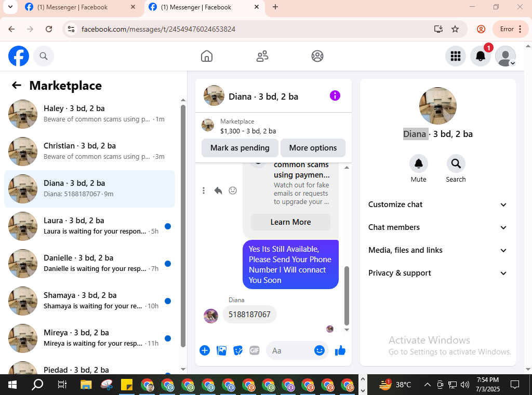Open conversation information purple icon
The image size is (532, 395).
point(335,96)
